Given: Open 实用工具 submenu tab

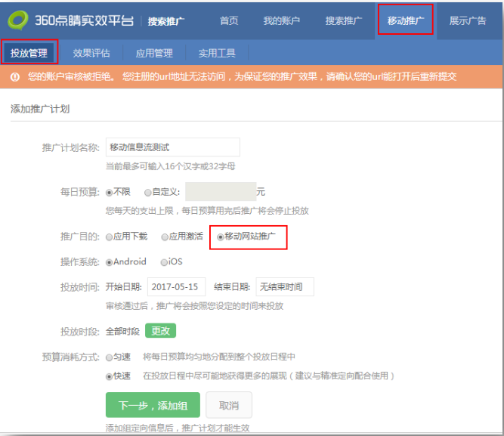Looking at the screenshot, I should click(x=217, y=53).
